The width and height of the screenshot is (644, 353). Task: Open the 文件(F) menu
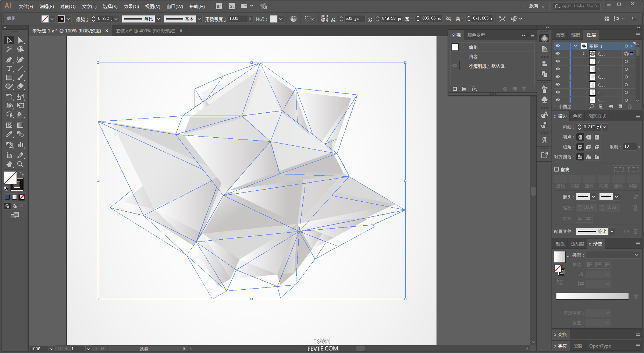[26, 7]
